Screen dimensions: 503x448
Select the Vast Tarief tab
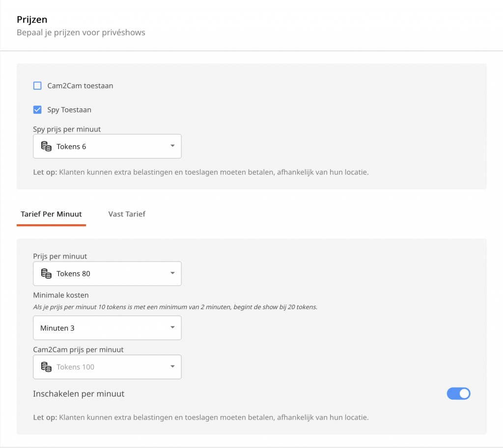[x=127, y=214]
